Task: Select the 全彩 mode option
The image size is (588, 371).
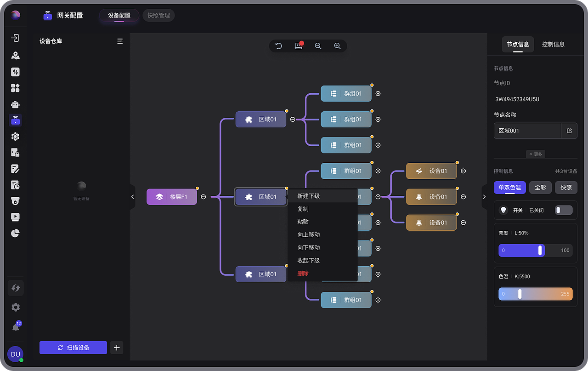Action: click(x=540, y=188)
